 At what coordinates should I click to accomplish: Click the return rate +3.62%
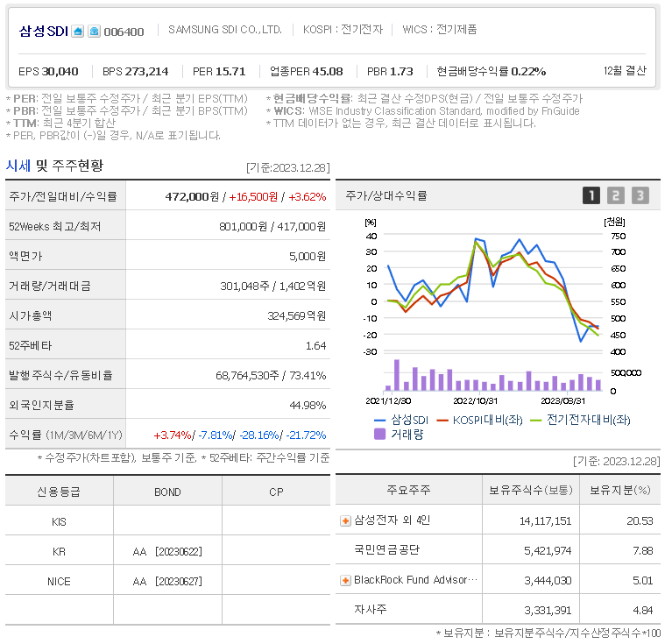[308, 196]
